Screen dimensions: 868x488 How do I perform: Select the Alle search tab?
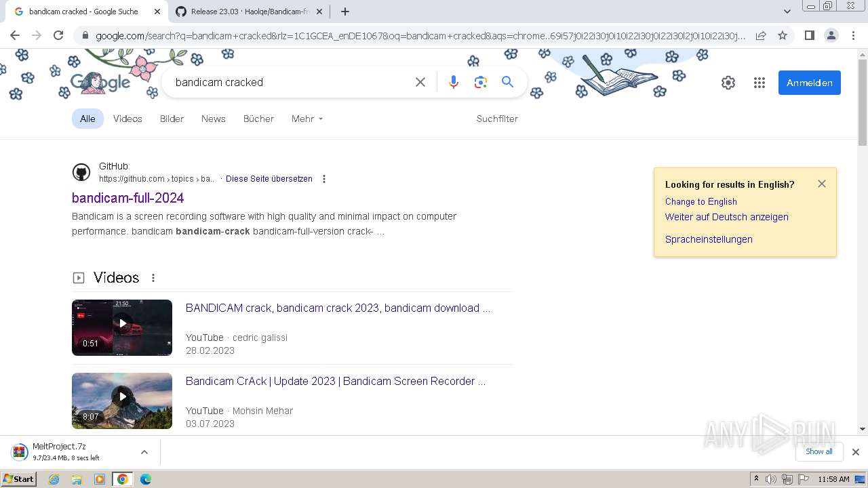(x=87, y=119)
